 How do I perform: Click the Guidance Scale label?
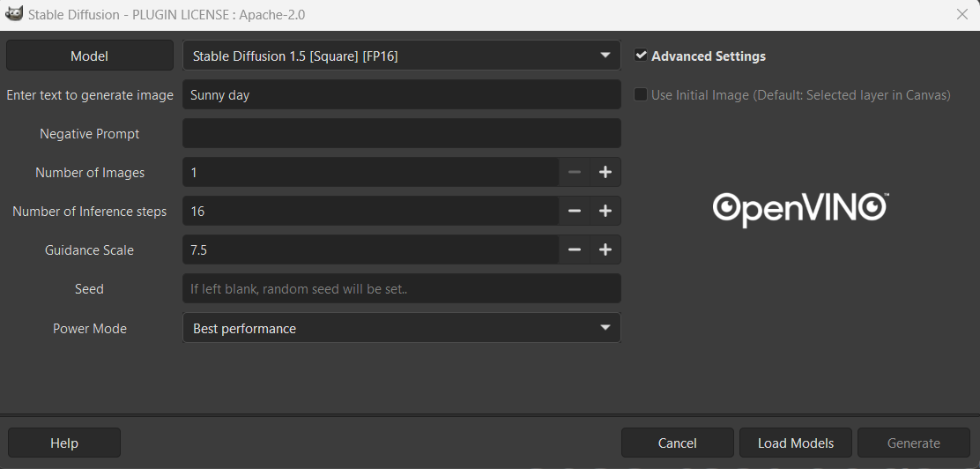pyautogui.click(x=89, y=250)
